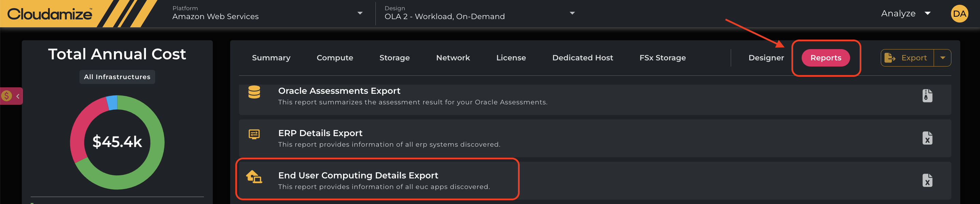
Task: Click the Export button
Action: click(907, 58)
